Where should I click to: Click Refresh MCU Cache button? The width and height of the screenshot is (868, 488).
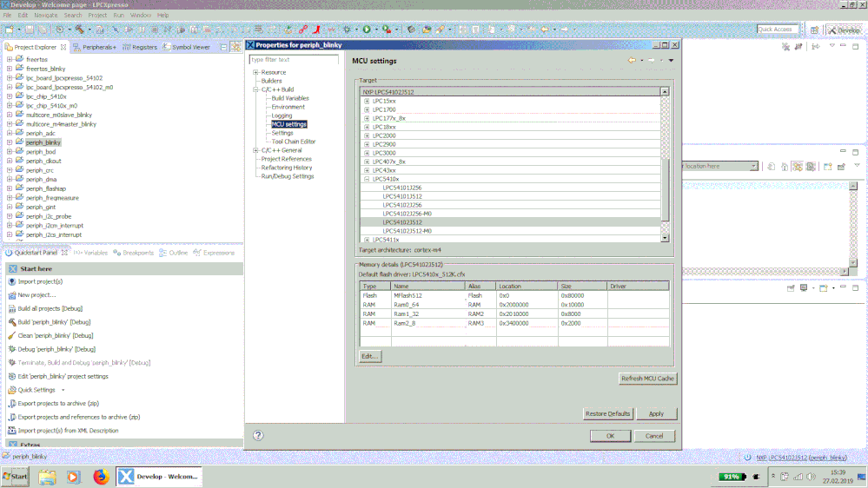click(x=647, y=379)
